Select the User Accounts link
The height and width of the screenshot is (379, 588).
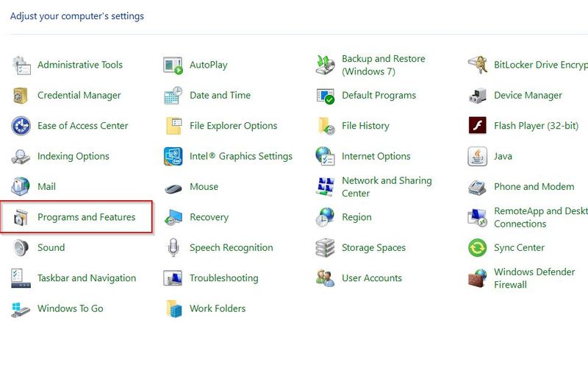coord(372,278)
